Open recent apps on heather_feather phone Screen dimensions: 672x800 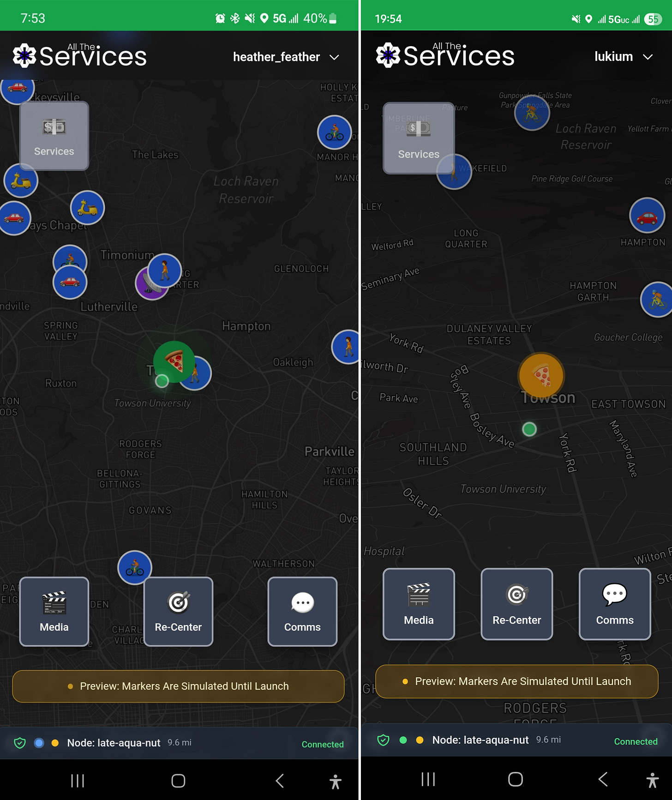(78, 781)
